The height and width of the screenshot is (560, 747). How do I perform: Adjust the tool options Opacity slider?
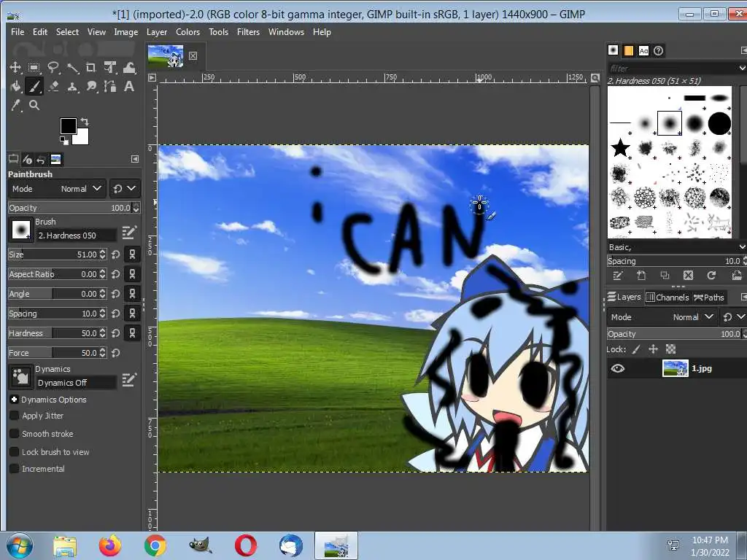point(69,208)
